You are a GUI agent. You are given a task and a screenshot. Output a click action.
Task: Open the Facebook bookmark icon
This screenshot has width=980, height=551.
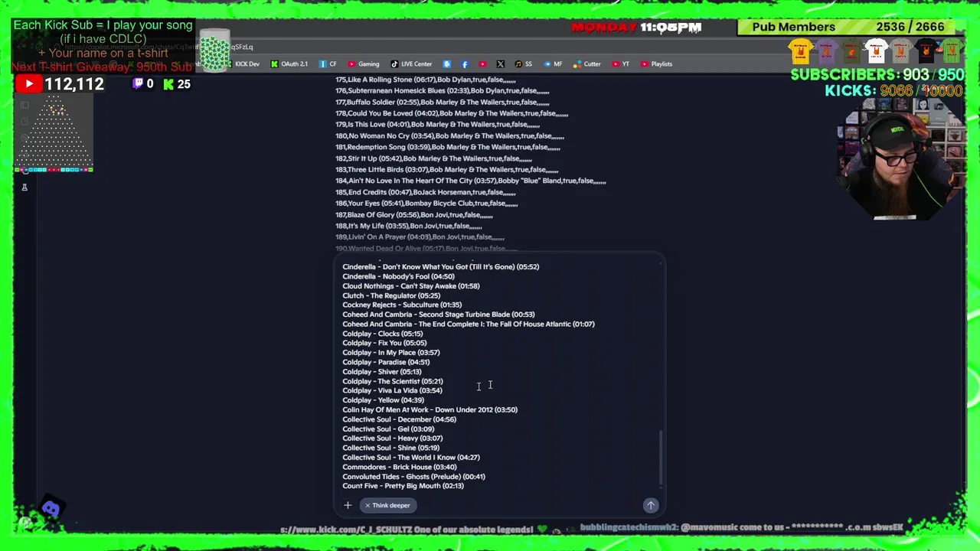[x=465, y=64]
